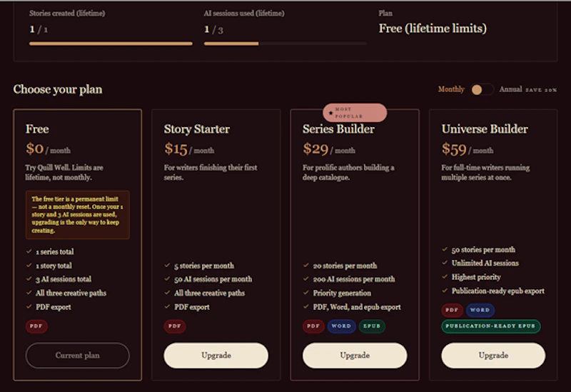Image resolution: width=571 pixels, height=392 pixels.
Task: Click the 'AI sessions used (lifetime)' label
Action: 244,13
